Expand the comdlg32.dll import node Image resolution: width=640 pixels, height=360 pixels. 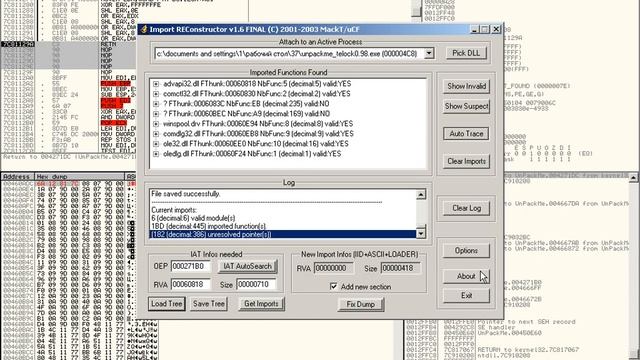click(x=156, y=134)
